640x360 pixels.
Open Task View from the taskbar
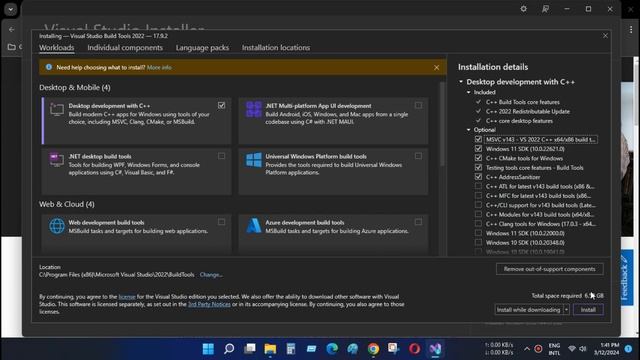click(x=249, y=349)
